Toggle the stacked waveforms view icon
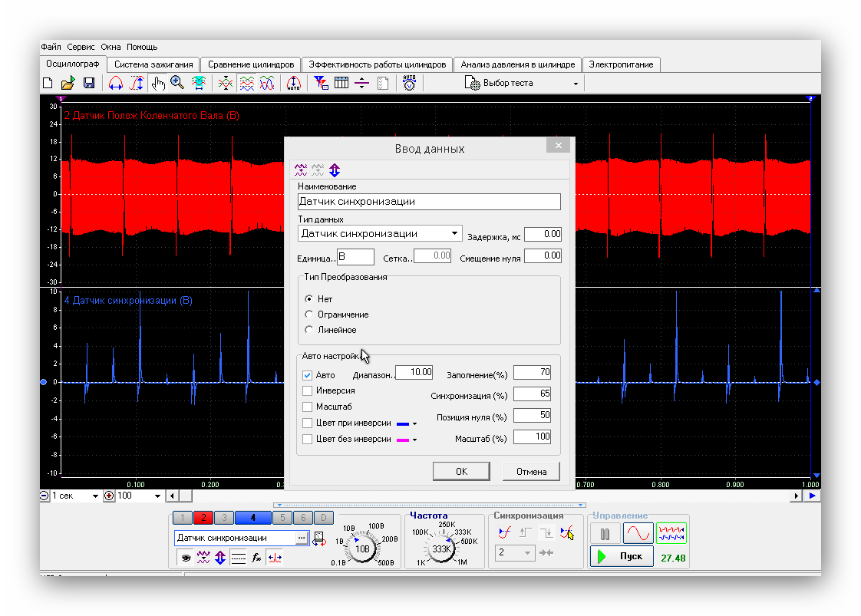 [x=246, y=83]
